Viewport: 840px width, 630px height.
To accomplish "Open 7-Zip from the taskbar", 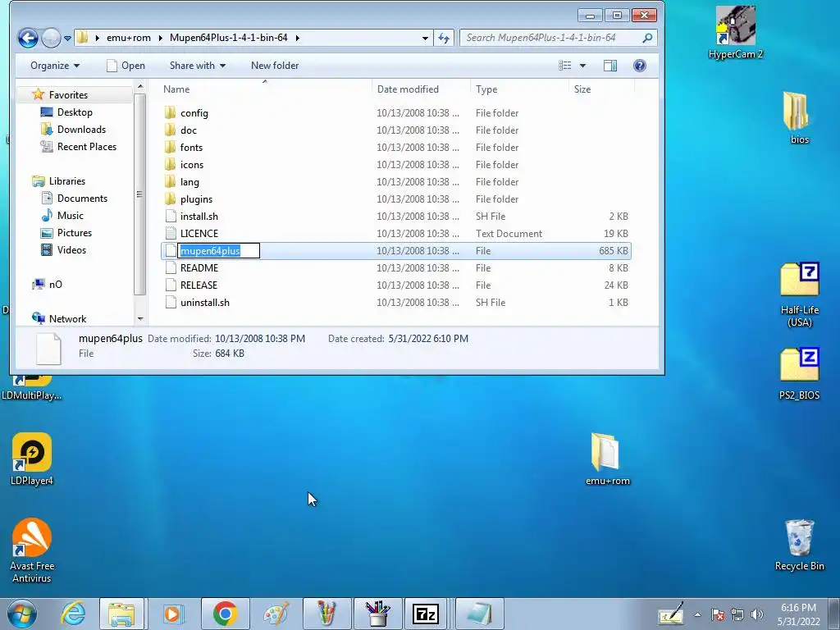I will coord(426,614).
